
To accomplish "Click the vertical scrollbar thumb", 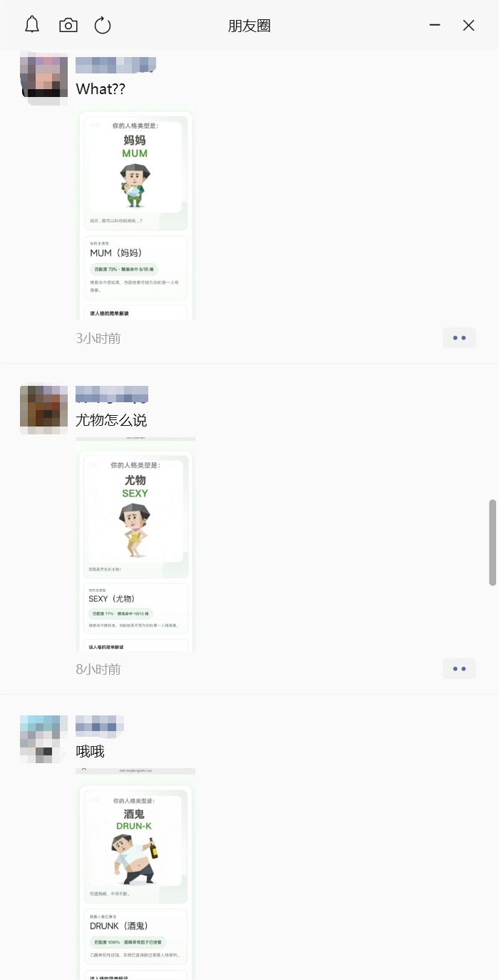I will click(492, 542).
